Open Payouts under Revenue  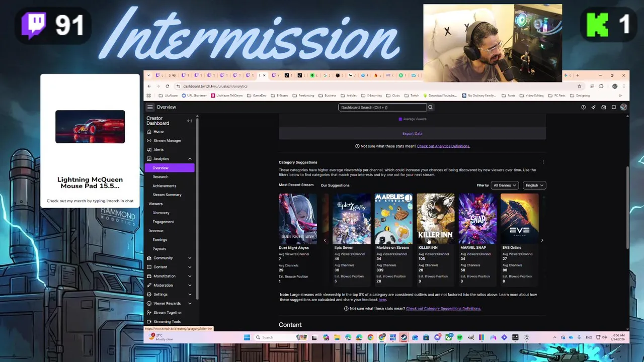[159, 249]
